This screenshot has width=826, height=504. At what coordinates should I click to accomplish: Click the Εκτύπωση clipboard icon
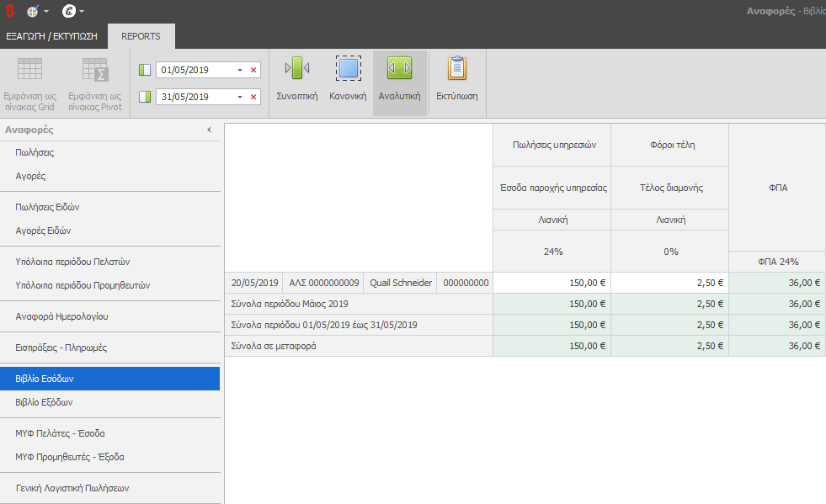tap(456, 68)
